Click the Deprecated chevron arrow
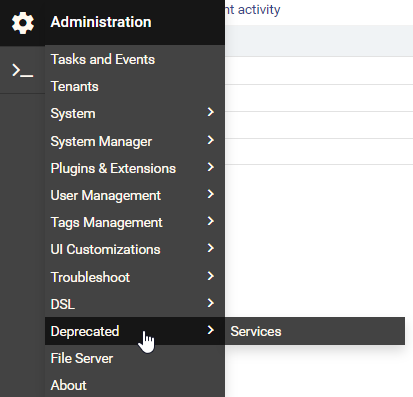Viewport: 413px width, 397px height. 210,330
